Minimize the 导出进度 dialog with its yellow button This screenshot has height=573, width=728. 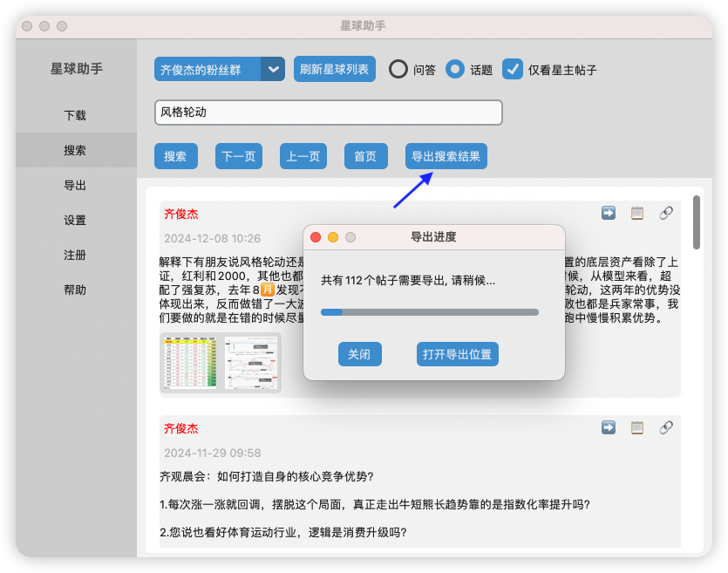333,237
